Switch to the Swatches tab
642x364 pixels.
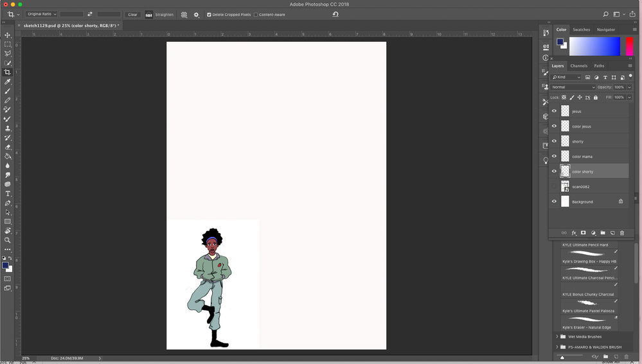tap(581, 30)
